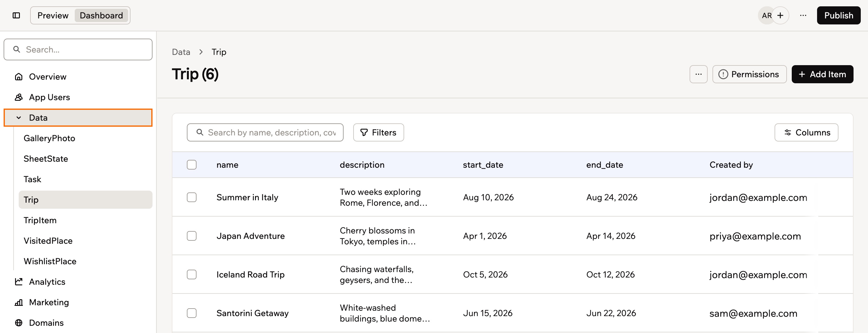The image size is (868, 333).
Task: Open Domains with the globe icon
Action: point(19,323)
